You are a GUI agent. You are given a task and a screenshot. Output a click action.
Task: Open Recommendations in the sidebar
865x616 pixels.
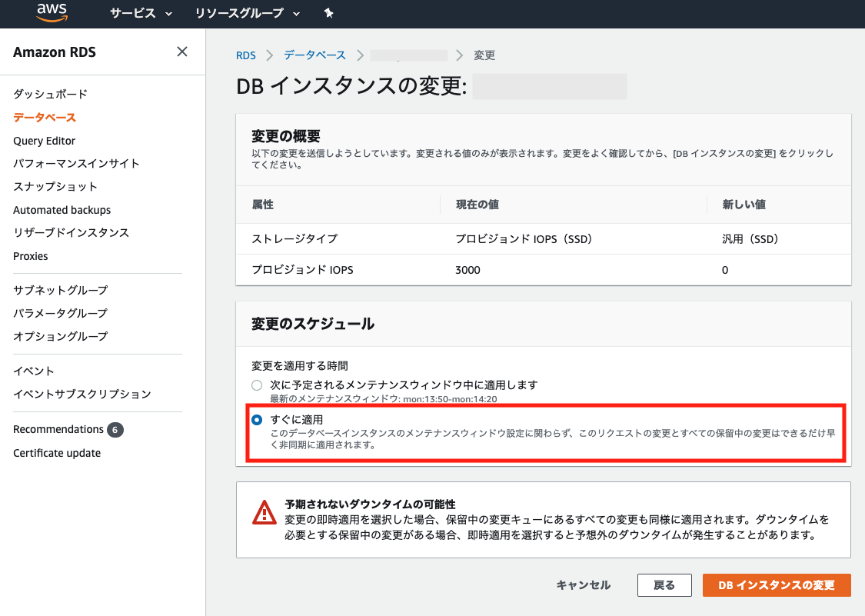58,429
